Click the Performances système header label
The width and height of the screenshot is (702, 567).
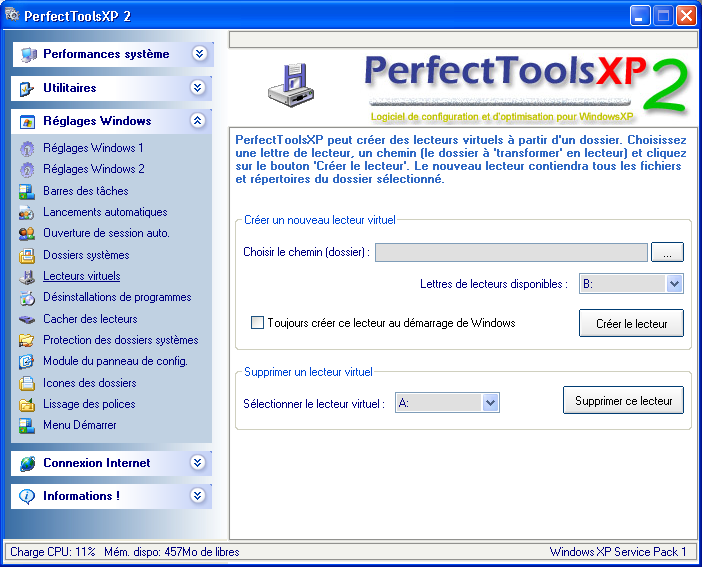106,54
